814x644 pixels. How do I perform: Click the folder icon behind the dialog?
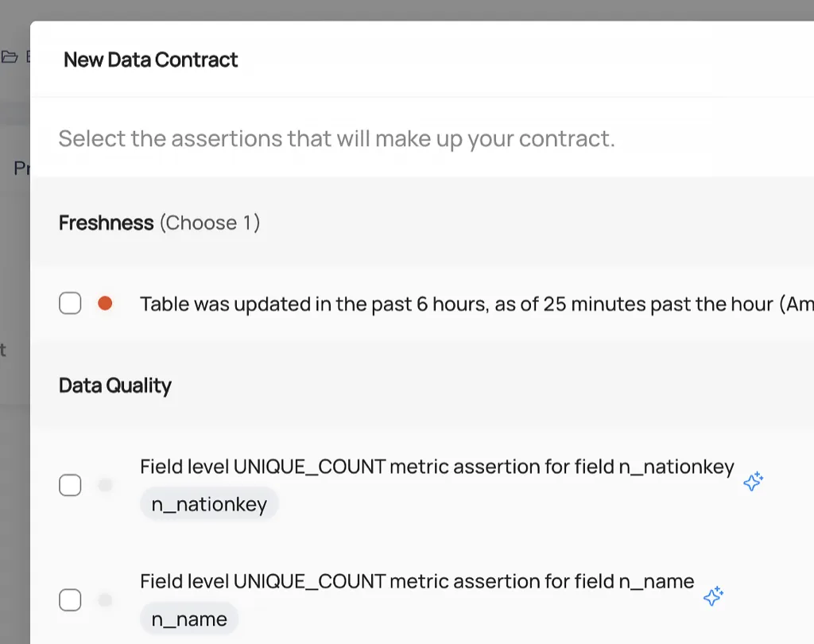(x=10, y=56)
